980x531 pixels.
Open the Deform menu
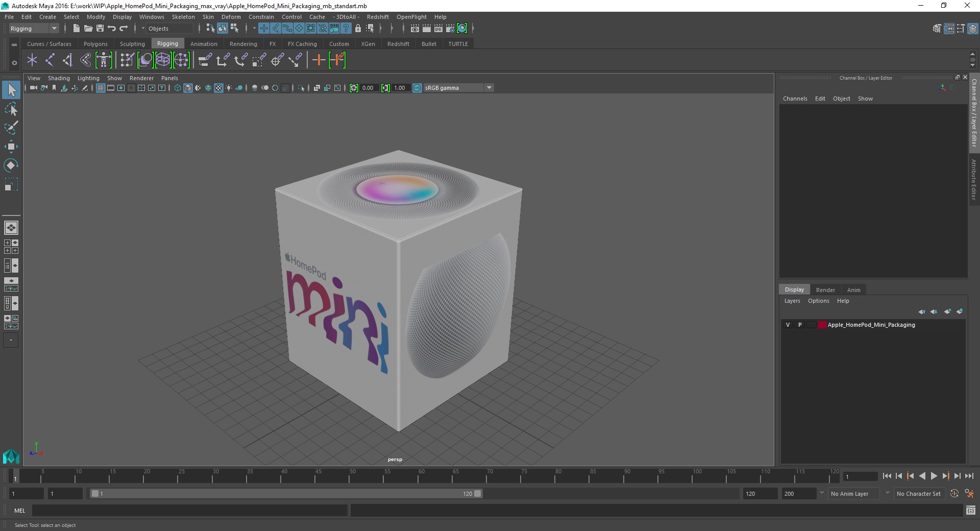pos(231,17)
